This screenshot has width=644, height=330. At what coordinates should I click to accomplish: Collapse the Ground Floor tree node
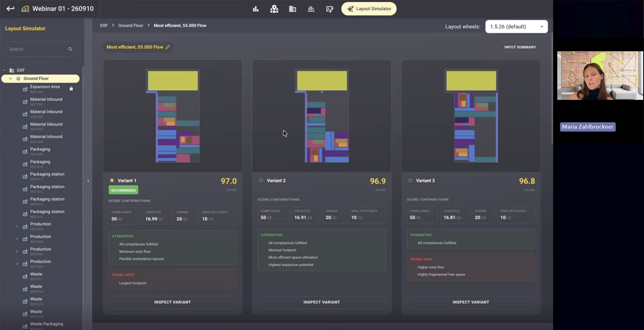point(11,79)
